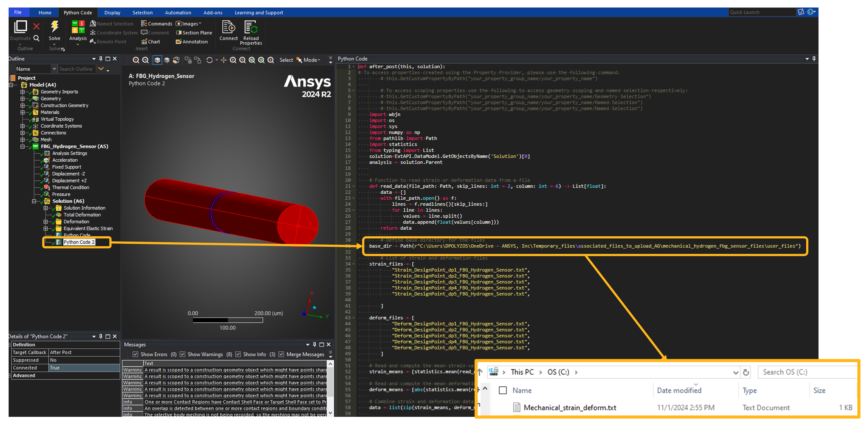Click the Connected True value cell
This screenshot has width=868, height=425.
pos(84,368)
